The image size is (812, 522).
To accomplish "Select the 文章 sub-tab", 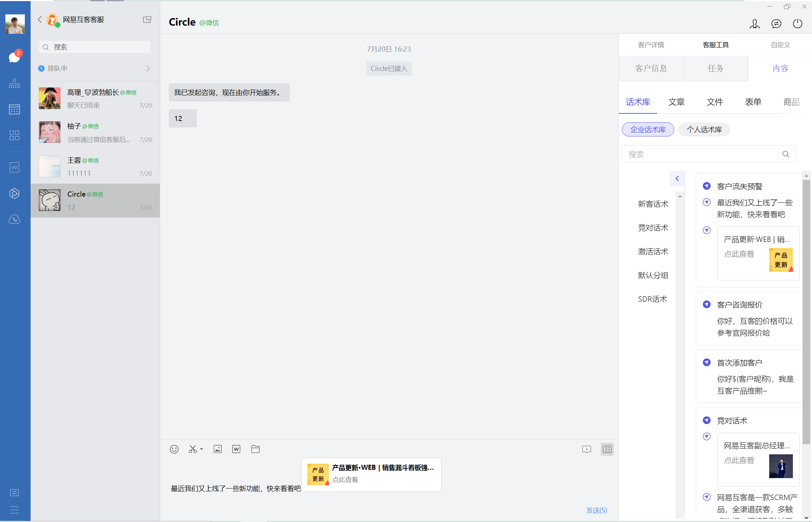I will pyautogui.click(x=676, y=102).
